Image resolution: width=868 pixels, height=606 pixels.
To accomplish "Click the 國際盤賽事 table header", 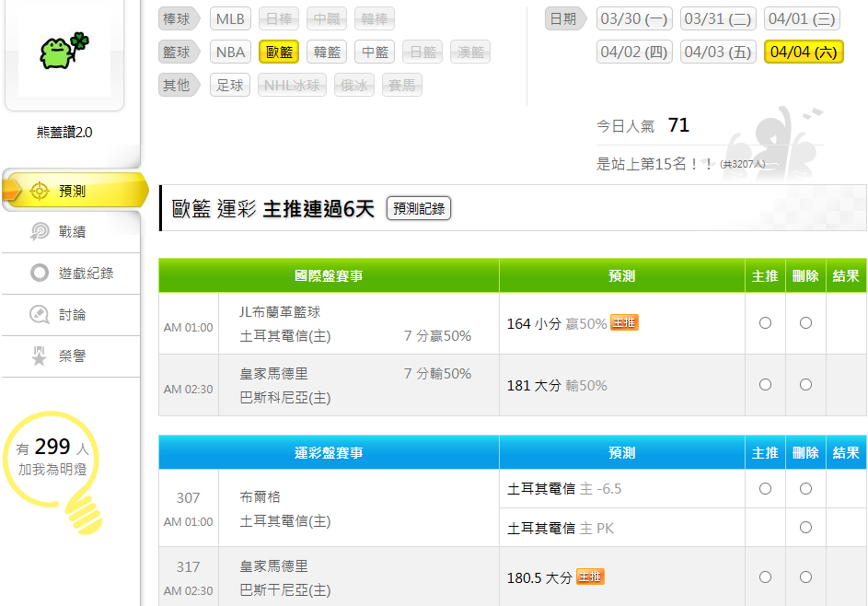I will (x=329, y=275).
